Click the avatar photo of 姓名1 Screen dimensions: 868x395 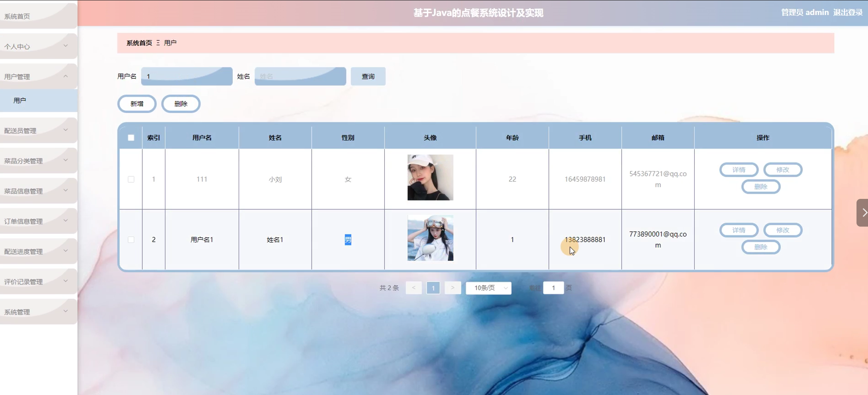[430, 238]
